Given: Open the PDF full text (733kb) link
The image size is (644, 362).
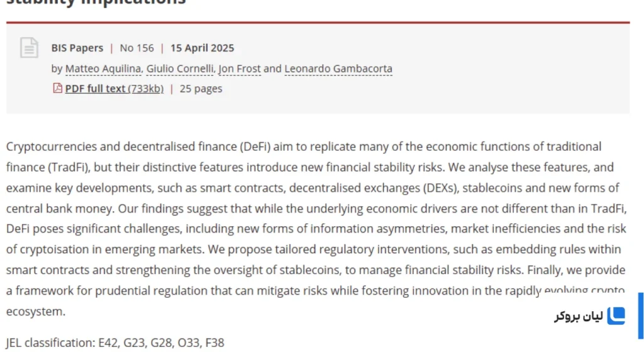Looking at the screenshot, I should pos(114,89).
